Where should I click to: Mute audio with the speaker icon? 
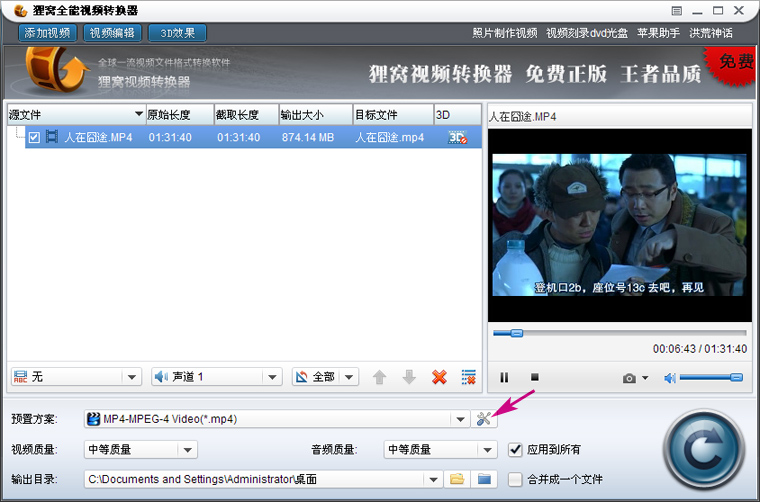click(x=670, y=377)
